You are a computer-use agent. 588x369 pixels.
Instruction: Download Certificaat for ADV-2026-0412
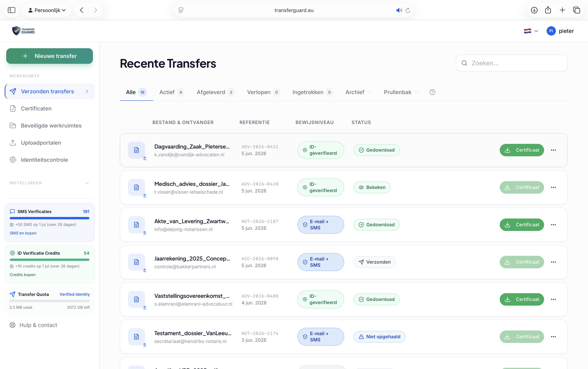point(522,150)
